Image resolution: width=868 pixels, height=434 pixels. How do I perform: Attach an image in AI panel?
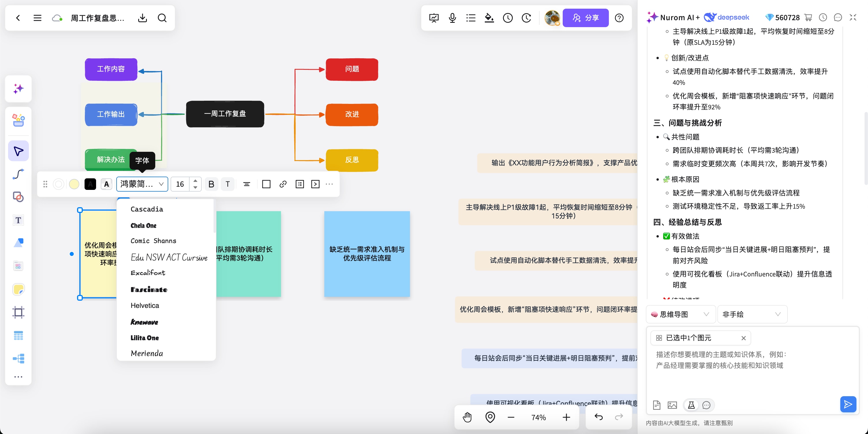click(672, 405)
